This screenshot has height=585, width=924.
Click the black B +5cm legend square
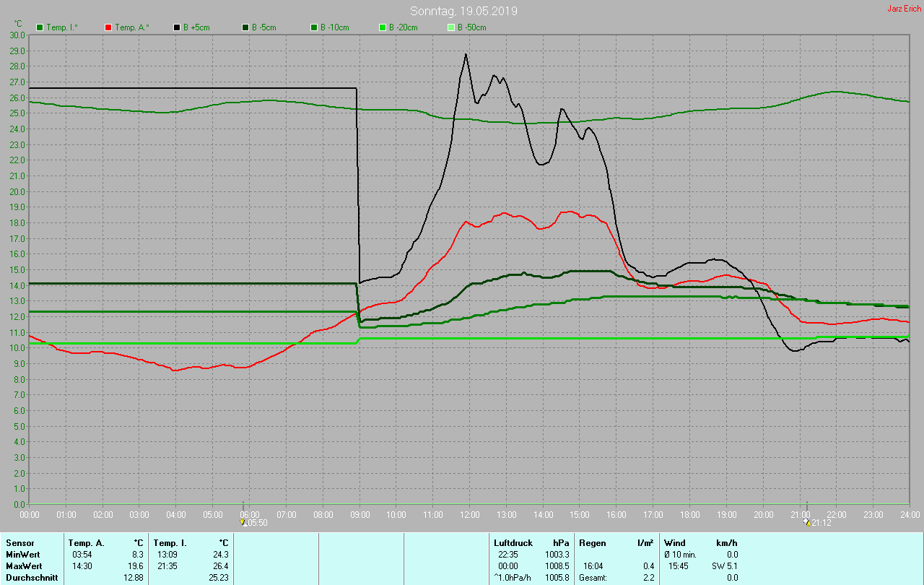pyautogui.click(x=176, y=27)
